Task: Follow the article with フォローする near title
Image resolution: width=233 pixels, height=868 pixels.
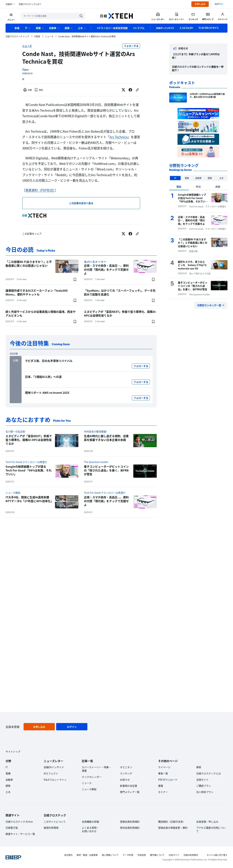Action: (x=131, y=46)
